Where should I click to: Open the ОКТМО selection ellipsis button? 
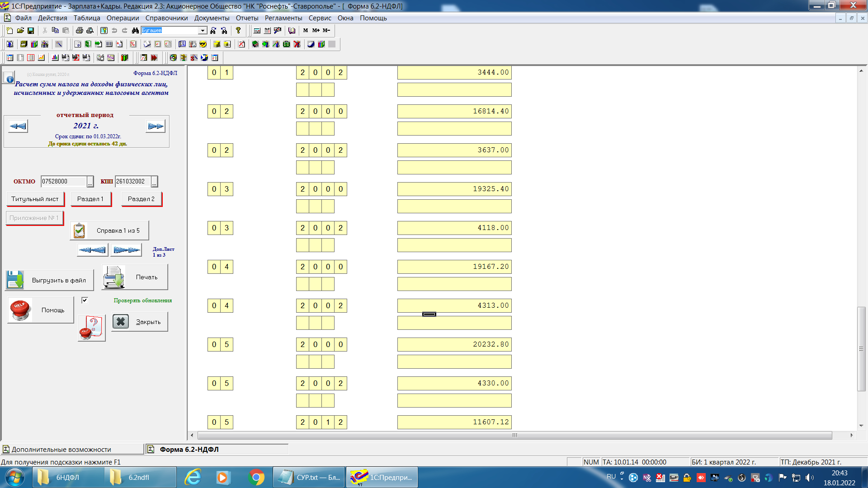[90, 182]
